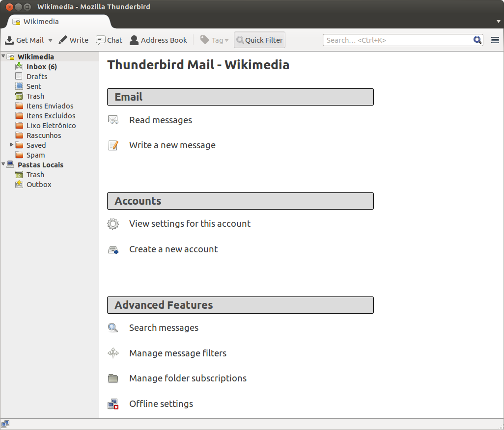Collapse the Pastas Locais tree
Image resolution: width=504 pixels, height=430 pixels.
click(x=3, y=164)
